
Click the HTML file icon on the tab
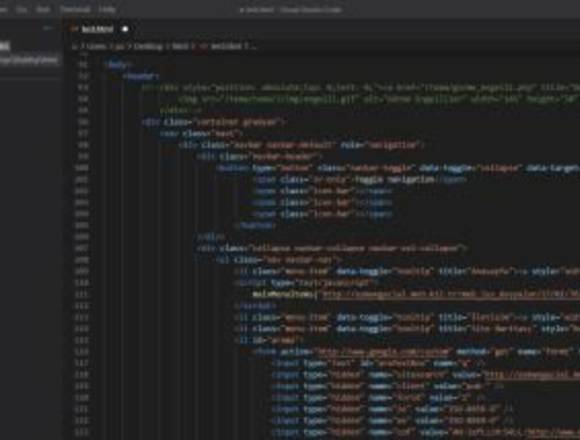click(74, 29)
